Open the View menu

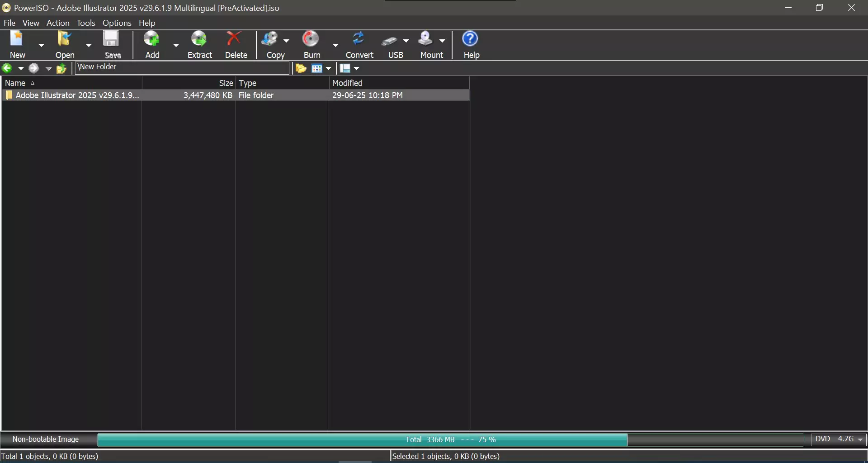31,23
